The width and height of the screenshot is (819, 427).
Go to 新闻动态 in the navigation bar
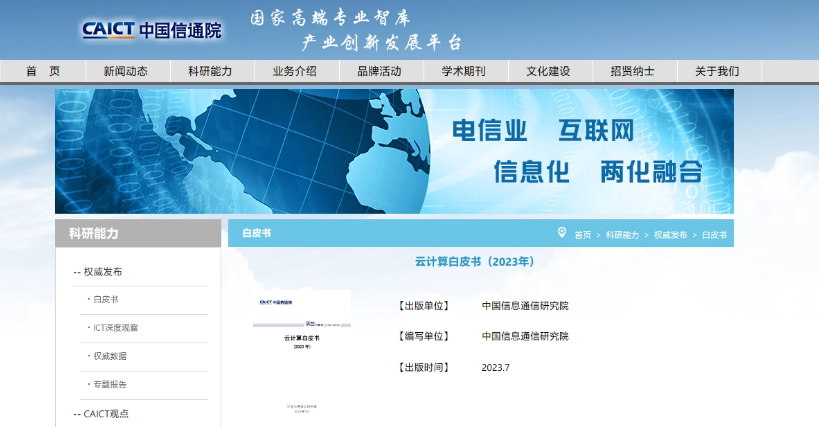tap(125, 71)
